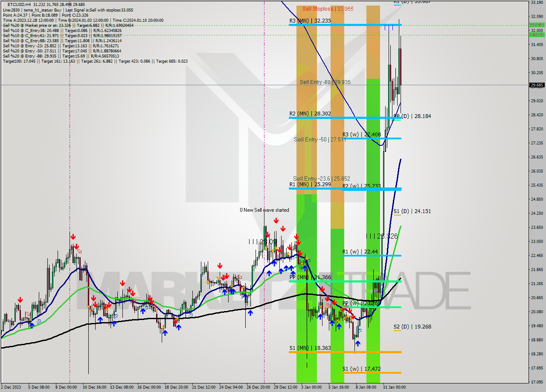Select the 8 Dec 00:00 time label
This screenshot has width=546, height=392.
[x=66, y=387]
